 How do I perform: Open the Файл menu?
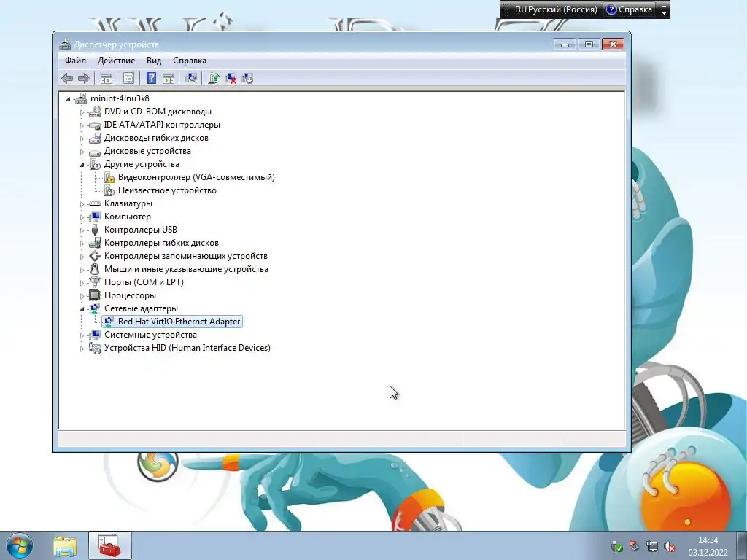coord(75,61)
